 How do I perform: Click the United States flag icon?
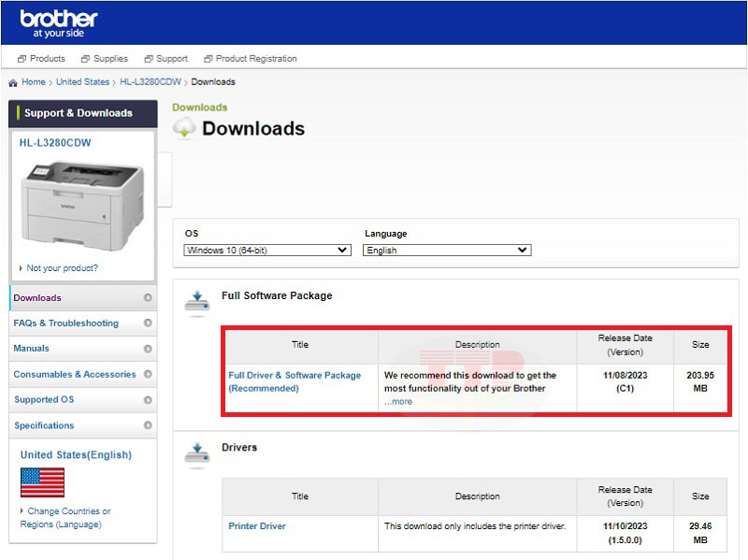pyautogui.click(x=42, y=482)
